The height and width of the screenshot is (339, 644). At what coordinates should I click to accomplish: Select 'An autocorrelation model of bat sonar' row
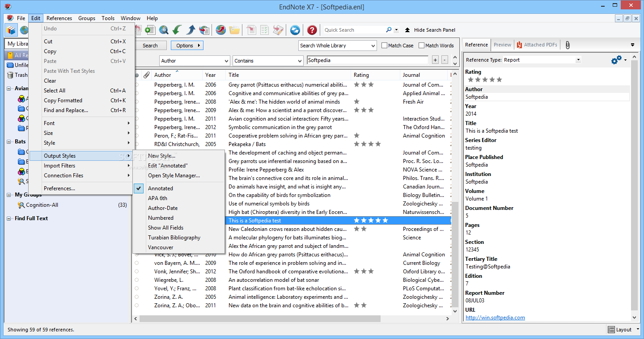292,280
